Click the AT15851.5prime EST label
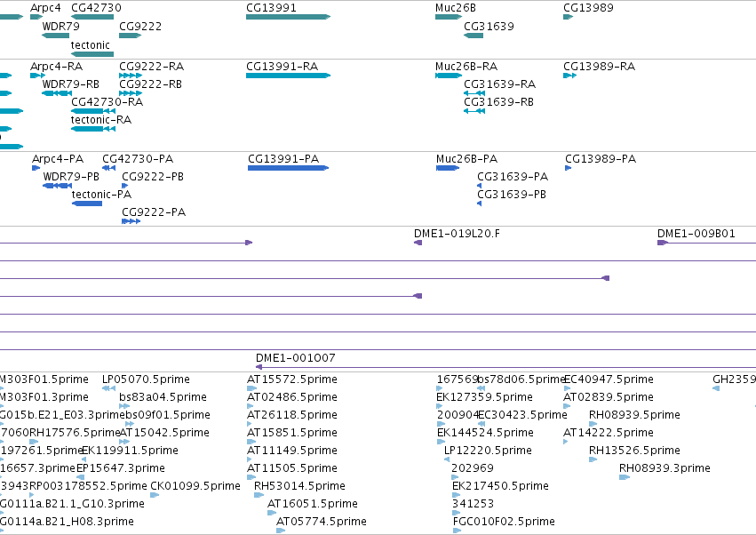The image size is (756, 535). click(291, 433)
